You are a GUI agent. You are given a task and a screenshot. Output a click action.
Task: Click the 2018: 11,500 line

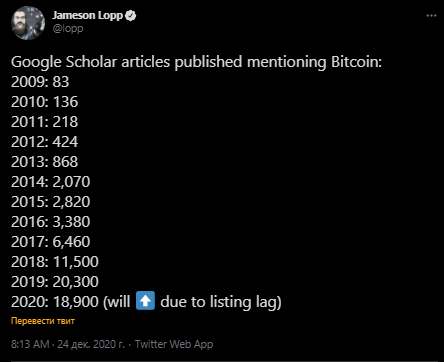click(x=55, y=262)
